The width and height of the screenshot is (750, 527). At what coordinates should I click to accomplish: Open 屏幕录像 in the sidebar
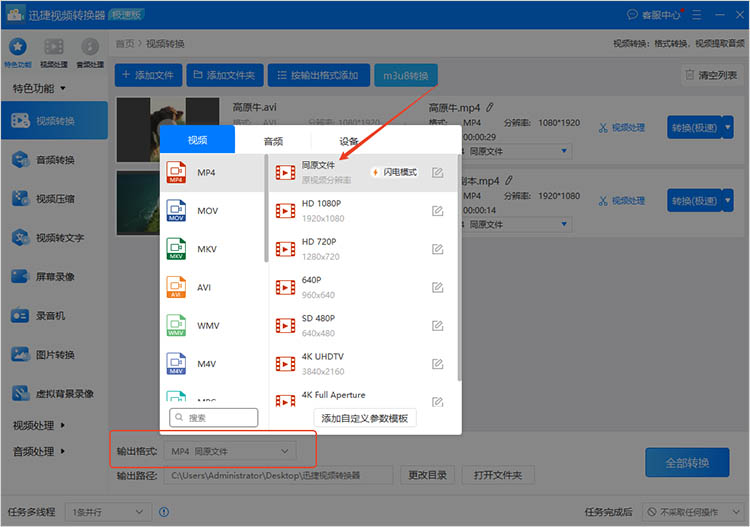tap(55, 276)
